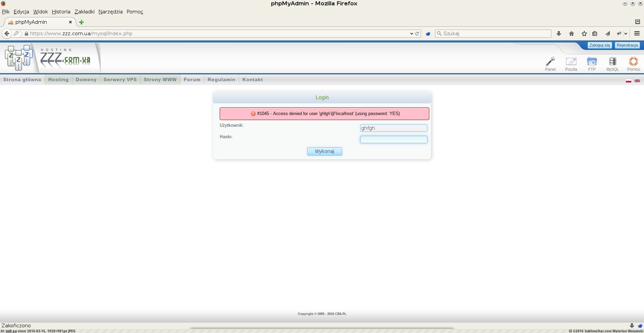Open the Strony WWW nav link
Viewport: 644px width, 333px height.
[x=160, y=79]
